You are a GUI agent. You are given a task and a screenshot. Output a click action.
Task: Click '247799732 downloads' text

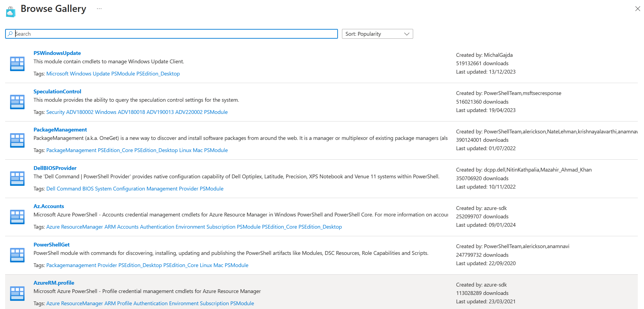[482, 255]
